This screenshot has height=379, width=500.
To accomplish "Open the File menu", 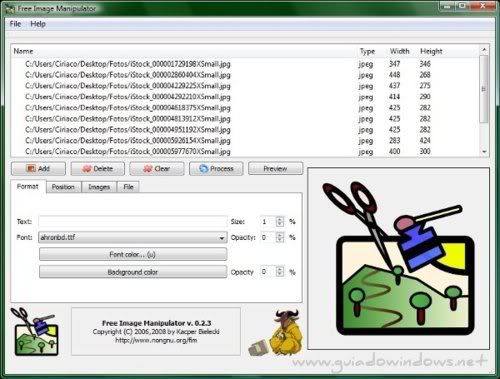I will tap(15, 24).
